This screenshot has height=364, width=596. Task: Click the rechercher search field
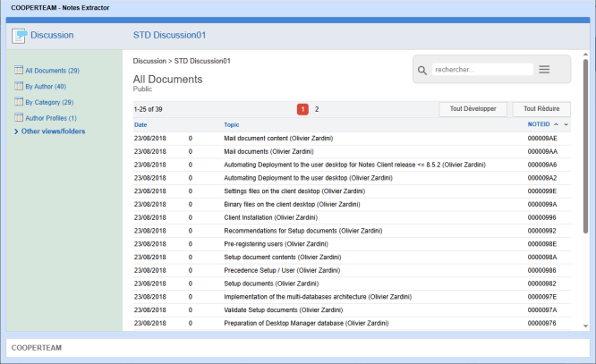[482, 70]
